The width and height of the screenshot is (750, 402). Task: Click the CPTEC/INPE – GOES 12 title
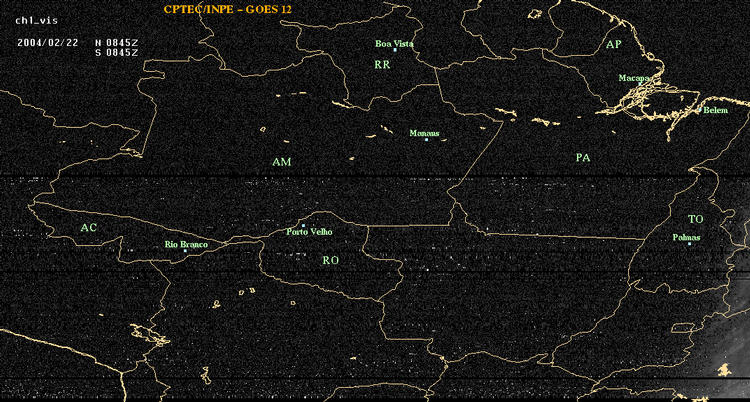coord(228,9)
